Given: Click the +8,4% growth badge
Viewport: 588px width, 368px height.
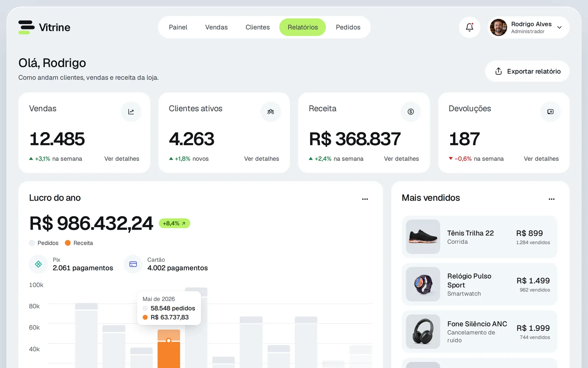Looking at the screenshot, I should click(175, 223).
